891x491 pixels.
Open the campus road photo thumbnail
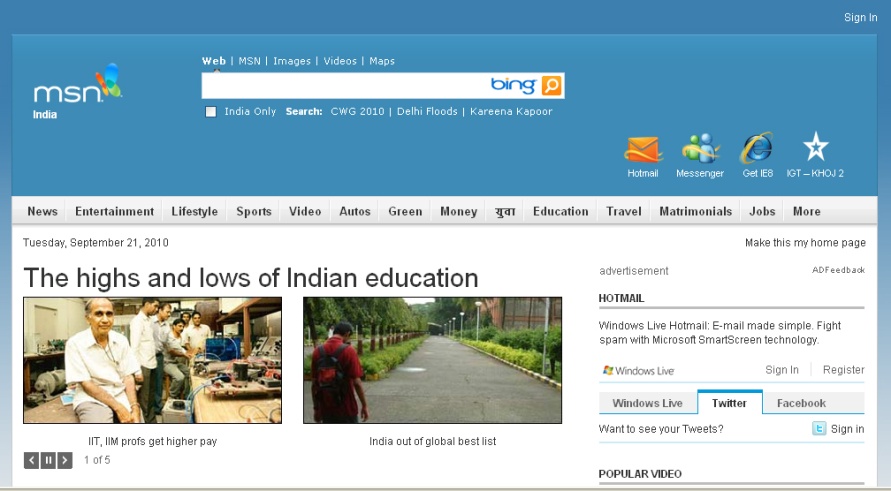coord(432,360)
